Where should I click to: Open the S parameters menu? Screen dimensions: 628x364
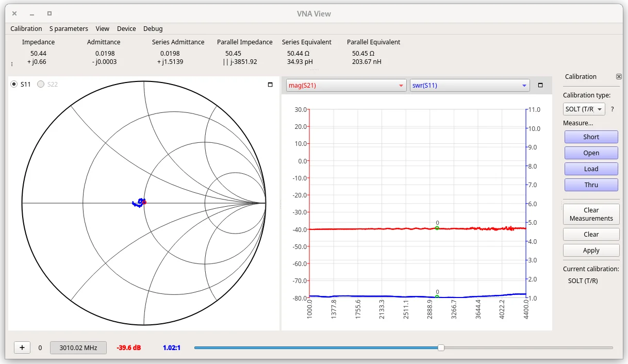[69, 29]
